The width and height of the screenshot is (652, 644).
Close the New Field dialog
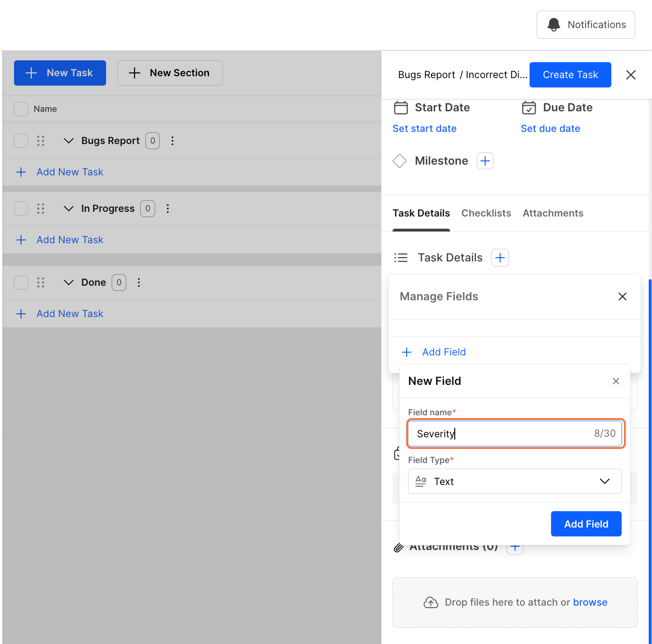616,381
